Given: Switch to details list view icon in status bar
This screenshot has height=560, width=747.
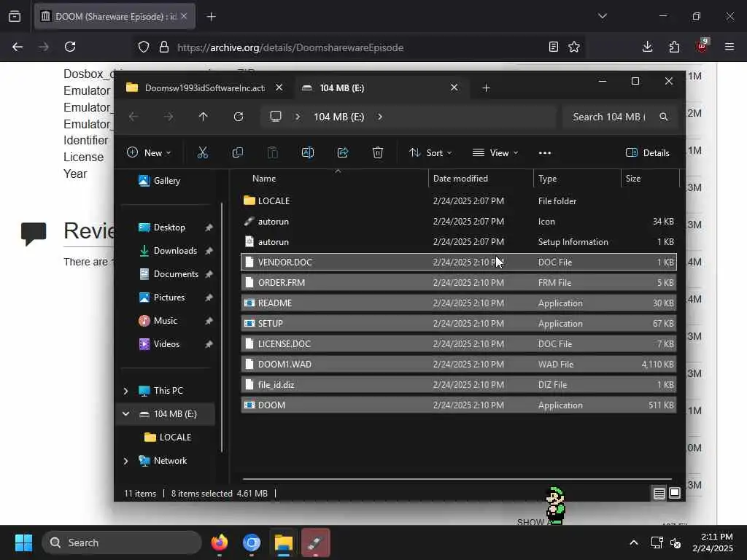Looking at the screenshot, I should pyautogui.click(x=659, y=494).
